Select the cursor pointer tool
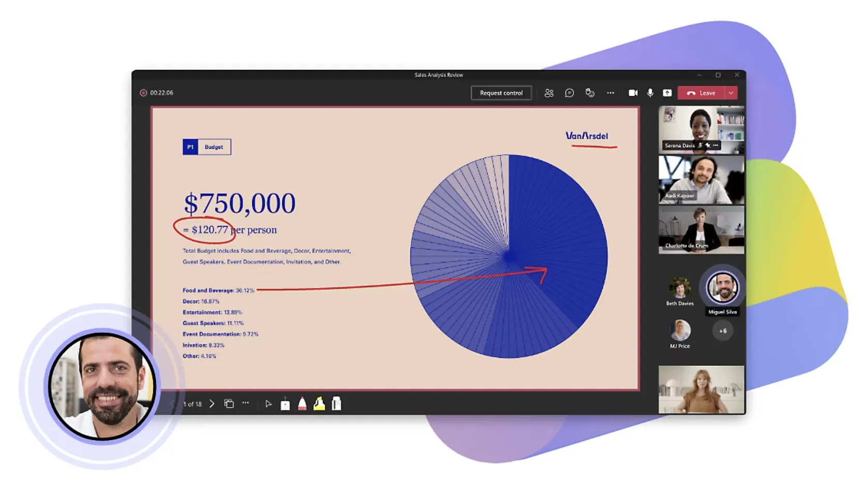 [268, 404]
